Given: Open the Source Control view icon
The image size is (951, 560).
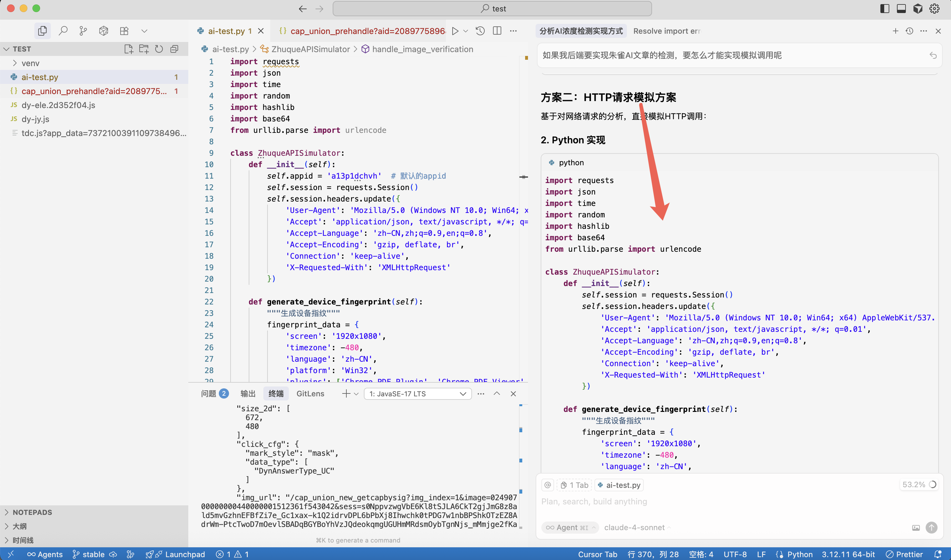Looking at the screenshot, I should click(83, 31).
